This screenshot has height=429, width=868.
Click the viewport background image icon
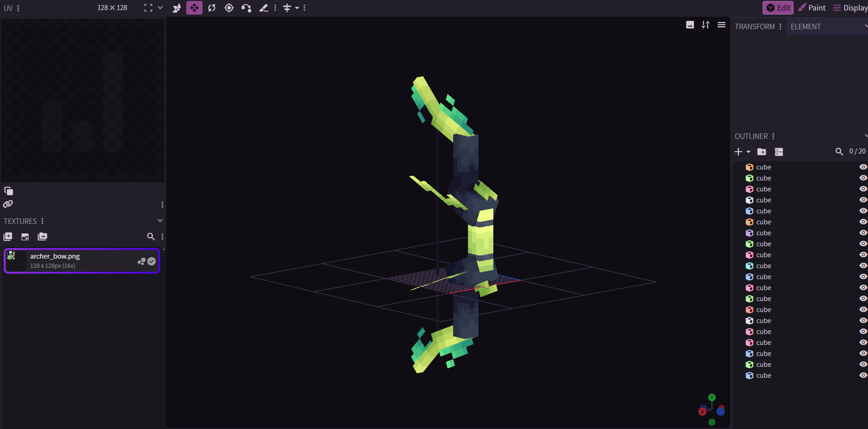tap(690, 25)
